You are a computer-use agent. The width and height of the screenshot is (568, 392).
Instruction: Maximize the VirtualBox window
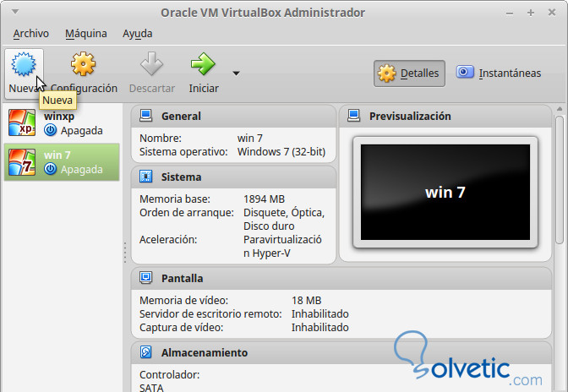[531, 13]
